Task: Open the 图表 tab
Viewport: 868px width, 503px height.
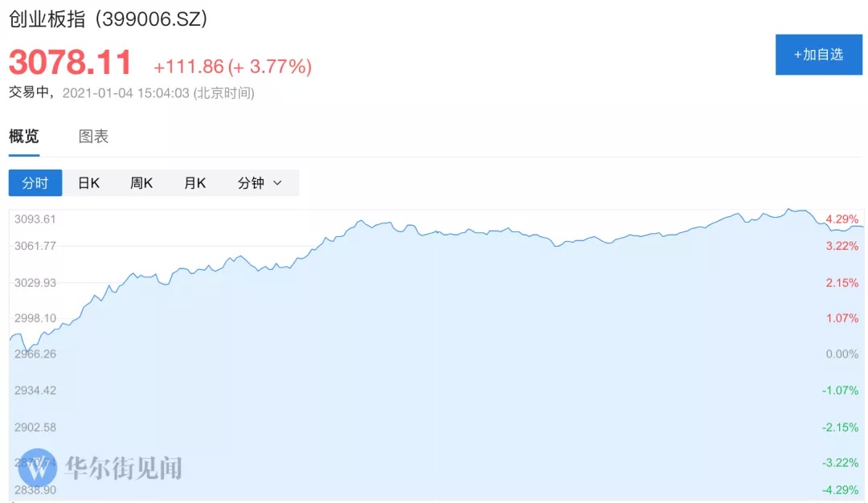Action: pos(93,136)
